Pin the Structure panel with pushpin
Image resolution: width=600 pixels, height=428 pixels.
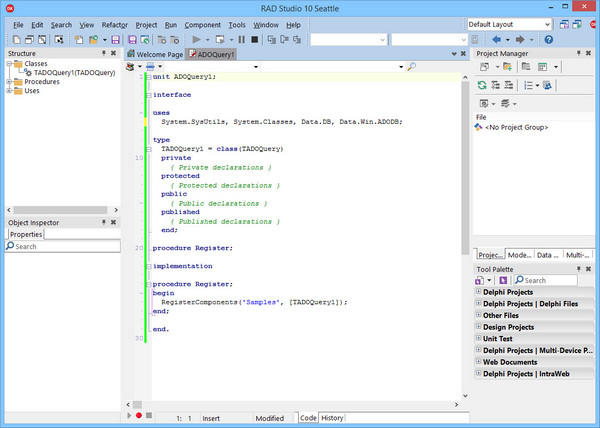tap(104, 54)
